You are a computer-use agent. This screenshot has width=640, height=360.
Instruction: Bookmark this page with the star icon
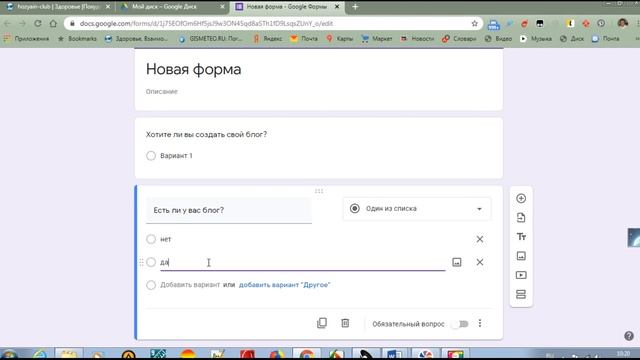click(474, 24)
